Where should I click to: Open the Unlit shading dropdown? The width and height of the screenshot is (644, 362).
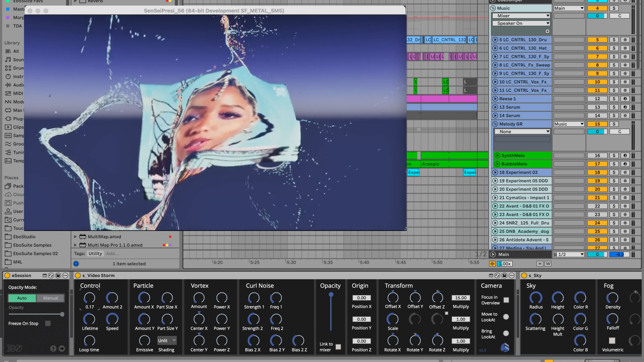(167, 341)
